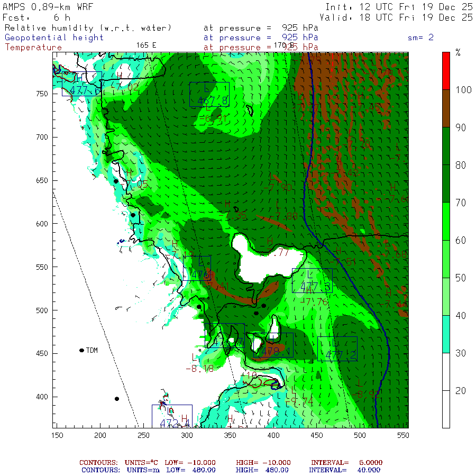Click the boxed height value '477.3'

(x=315, y=287)
